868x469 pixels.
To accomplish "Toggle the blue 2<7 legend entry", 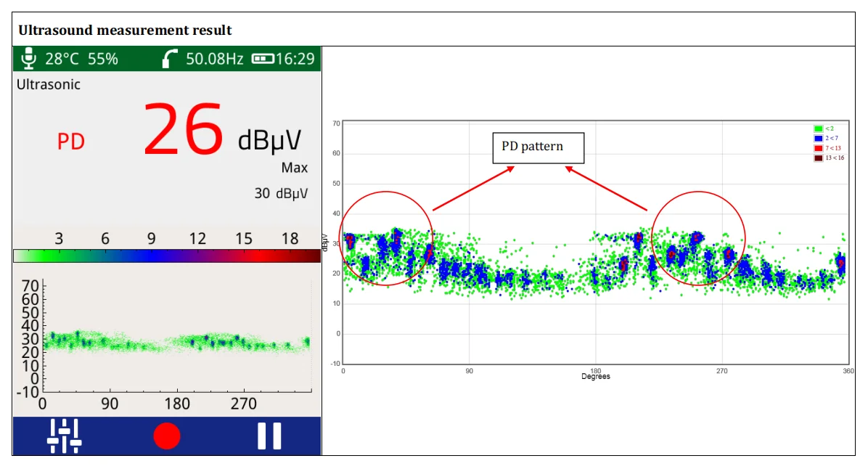I will (823, 138).
